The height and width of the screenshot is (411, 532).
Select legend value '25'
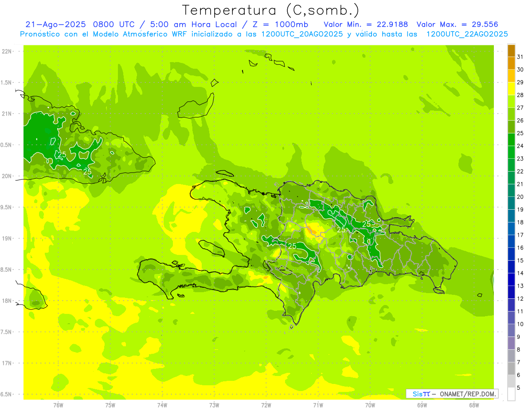click(520, 133)
